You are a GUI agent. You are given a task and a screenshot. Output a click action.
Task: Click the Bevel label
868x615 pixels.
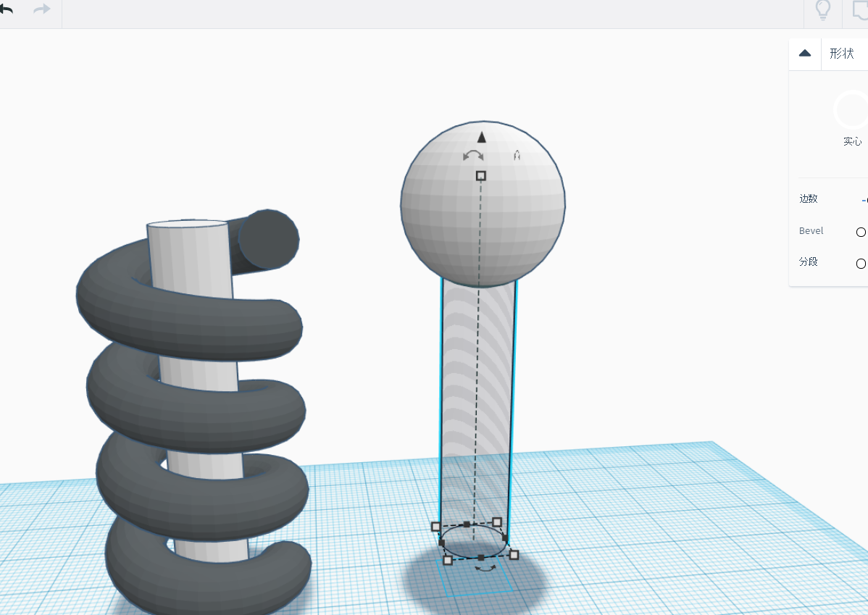(811, 231)
